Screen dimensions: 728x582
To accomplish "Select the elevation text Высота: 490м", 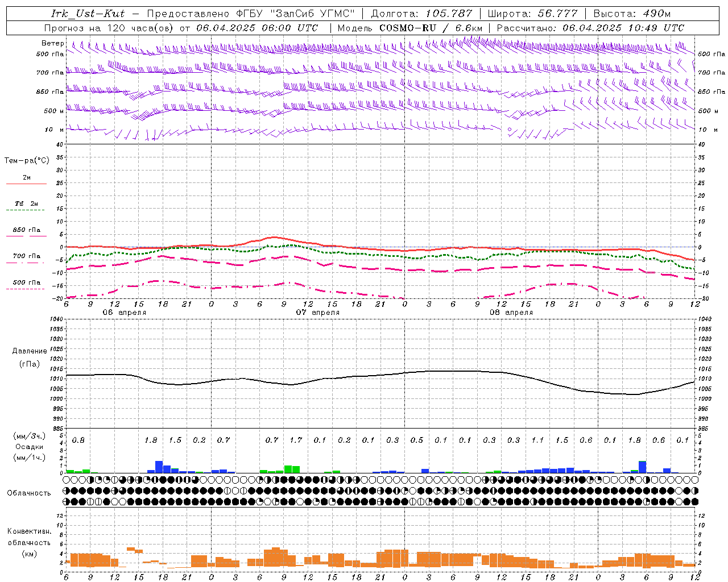I will point(632,14).
